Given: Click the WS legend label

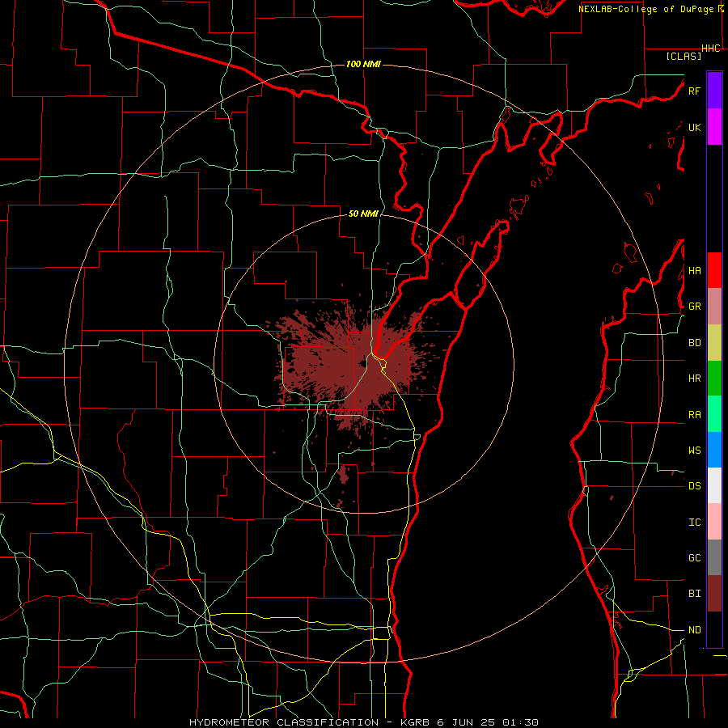Looking at the screenshot, I should pos(694,451).
